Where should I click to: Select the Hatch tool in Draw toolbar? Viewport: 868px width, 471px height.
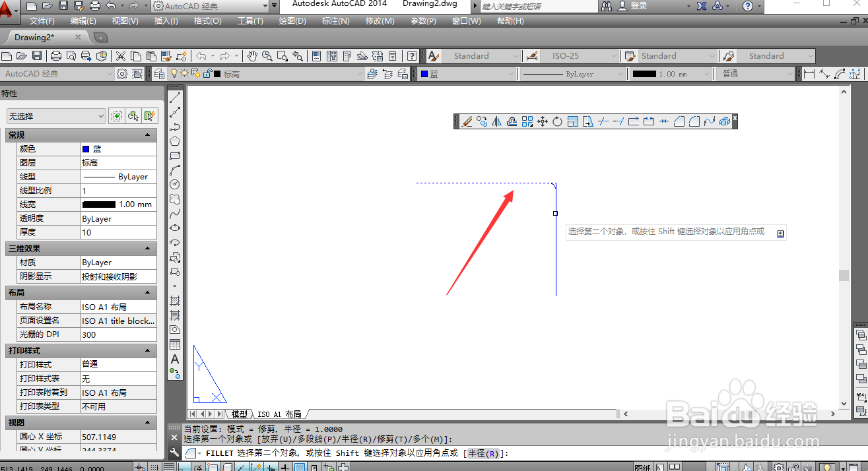pos(175,300)
